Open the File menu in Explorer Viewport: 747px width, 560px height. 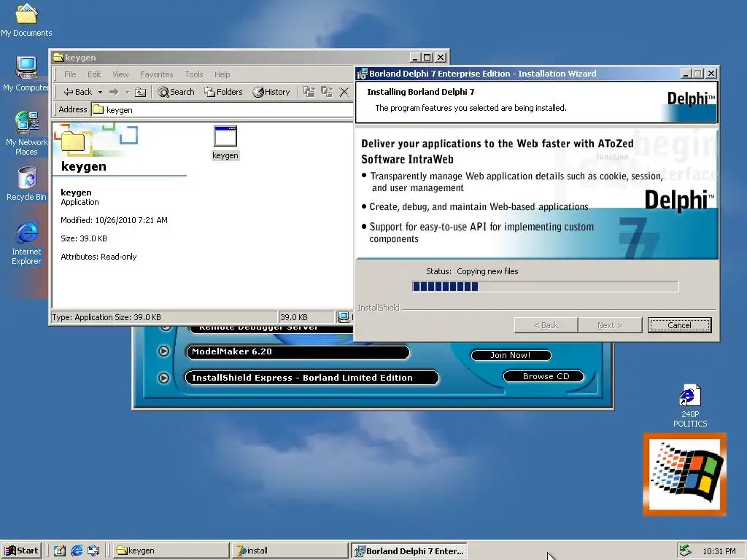[70, 74]
